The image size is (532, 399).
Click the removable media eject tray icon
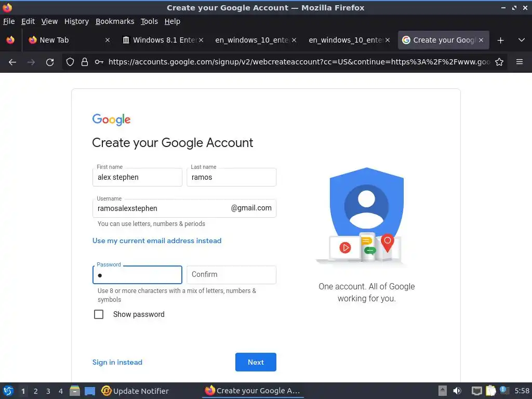[443, 391]
